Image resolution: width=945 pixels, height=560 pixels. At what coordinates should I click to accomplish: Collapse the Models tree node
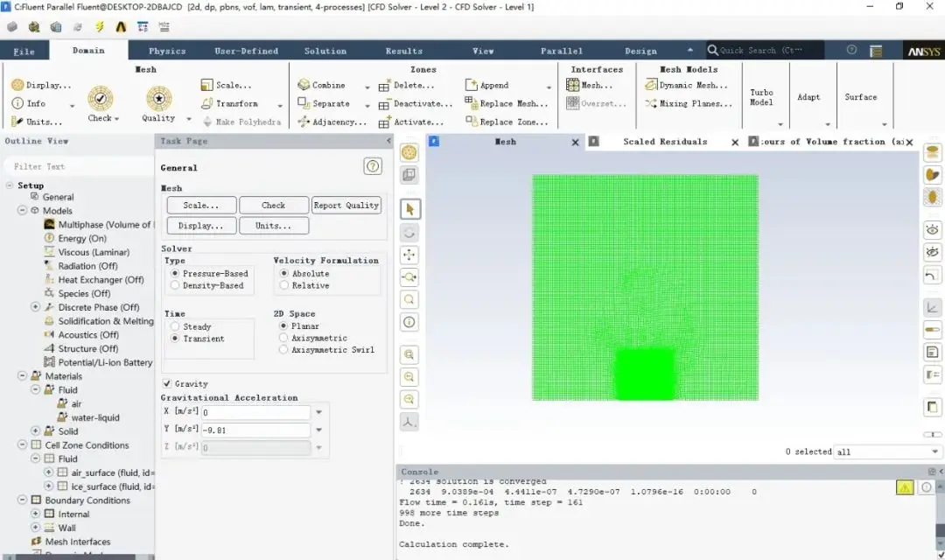point(22,210)
